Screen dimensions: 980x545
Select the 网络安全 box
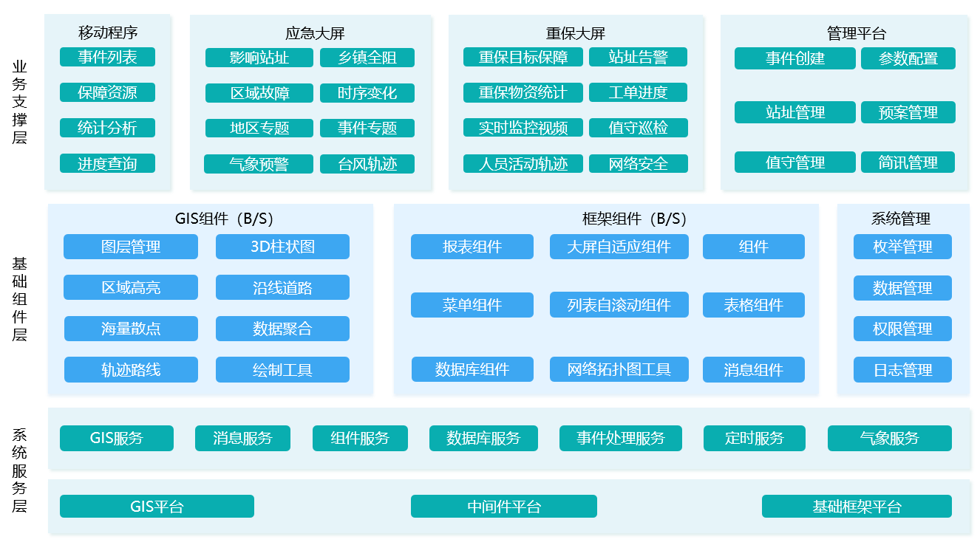click(638, 164)
